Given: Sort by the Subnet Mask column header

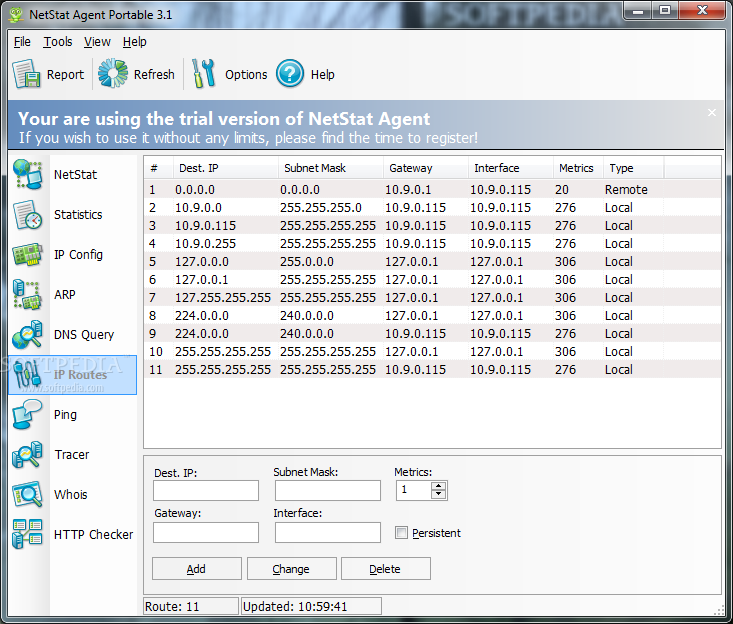Looking at the screenshot, I should point(331,168).
